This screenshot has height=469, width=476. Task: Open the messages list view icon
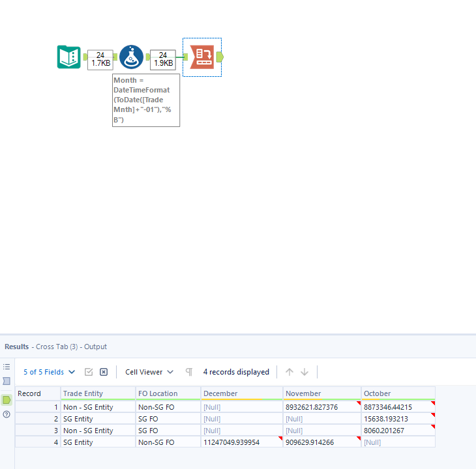[7, 367]
